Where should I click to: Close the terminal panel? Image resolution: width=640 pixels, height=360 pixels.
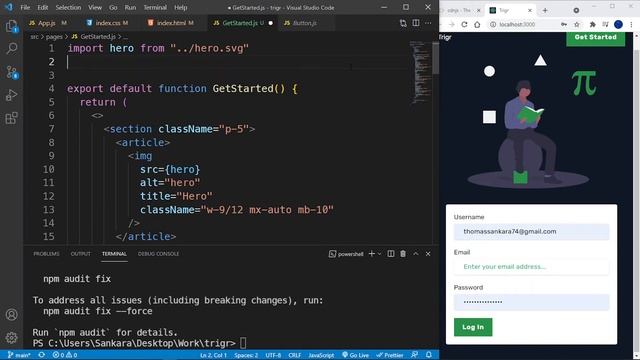pyautogui.click(x=428, y=254)
